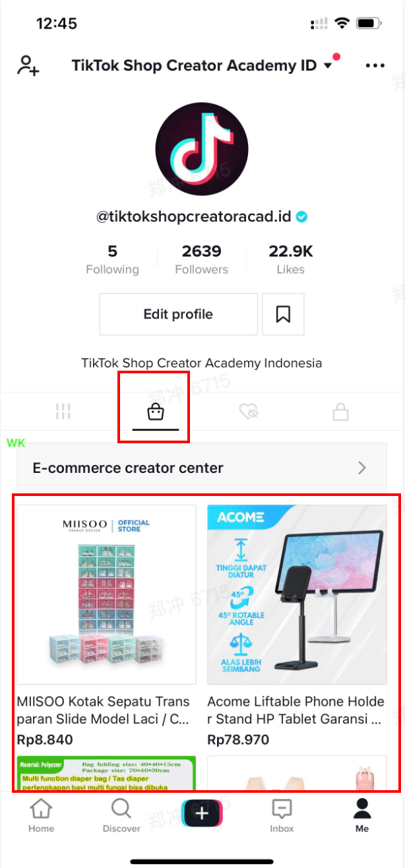Open the liked videos heart tab
The image size is (405, 868).
(248, 412)
